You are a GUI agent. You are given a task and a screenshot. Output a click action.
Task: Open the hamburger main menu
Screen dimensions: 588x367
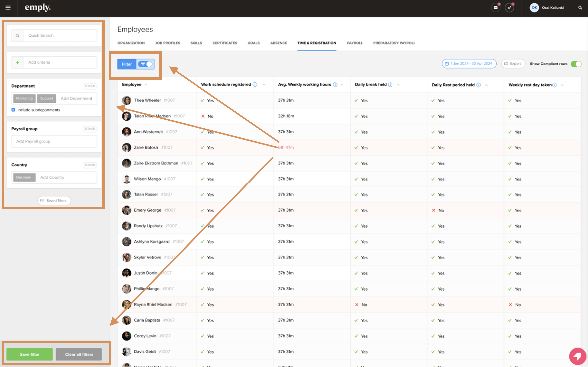point(8,8)
